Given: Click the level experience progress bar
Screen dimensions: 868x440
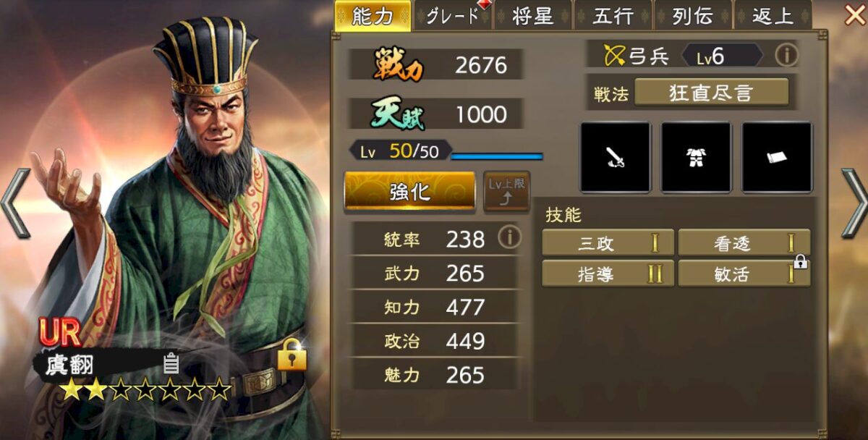Looking at the screenshot, I should 497,156.
